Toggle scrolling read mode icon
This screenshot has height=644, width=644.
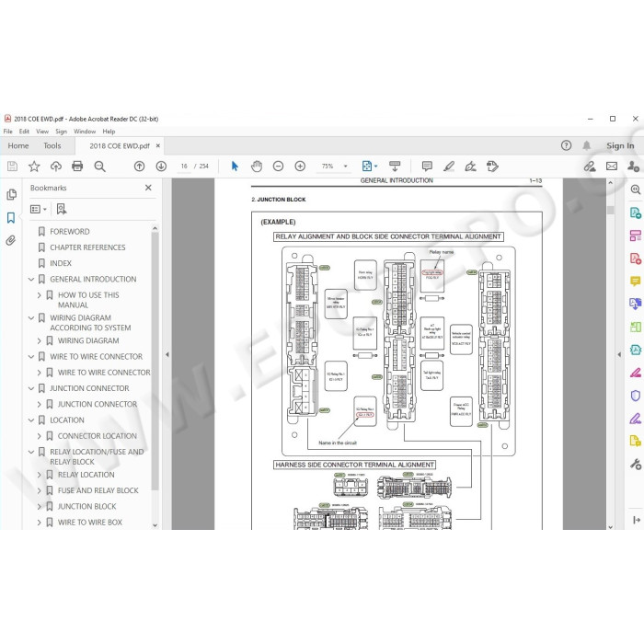395,167
